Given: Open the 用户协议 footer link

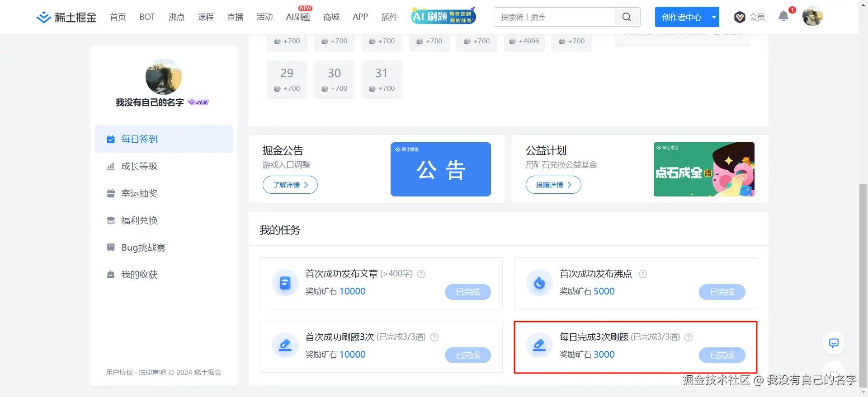Looking at the screenshot, I should [x=119, y=372].
